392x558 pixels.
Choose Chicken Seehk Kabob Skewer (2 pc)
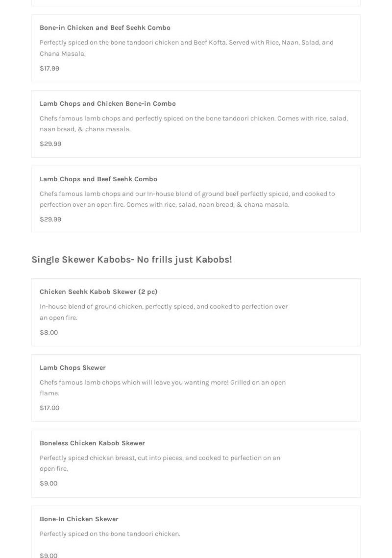pos(196,312)
